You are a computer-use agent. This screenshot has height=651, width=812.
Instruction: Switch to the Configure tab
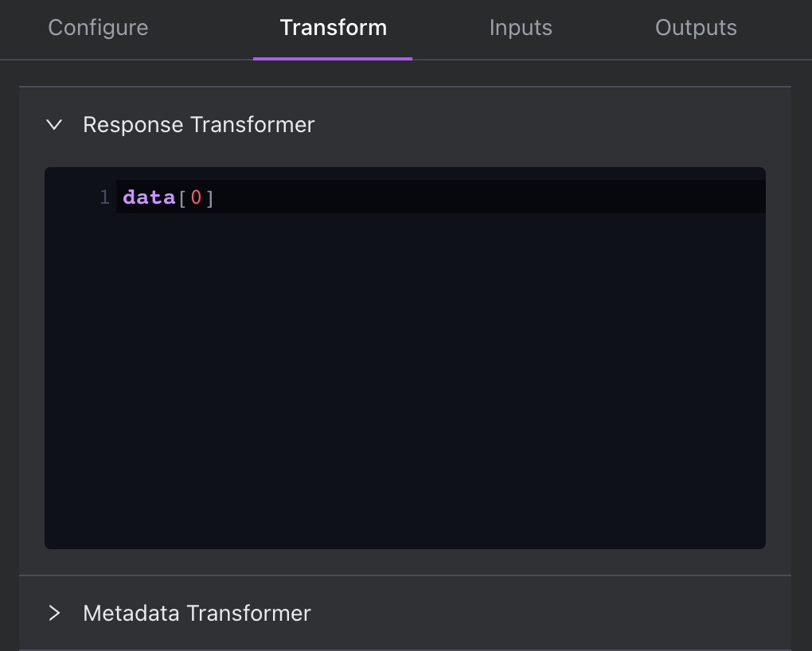(x=98, y=28)
